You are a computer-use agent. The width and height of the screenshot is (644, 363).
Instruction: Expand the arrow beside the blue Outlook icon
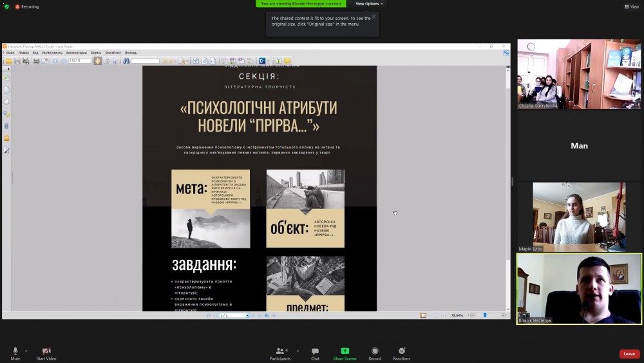pyautogui.click(x=268, y=61)
